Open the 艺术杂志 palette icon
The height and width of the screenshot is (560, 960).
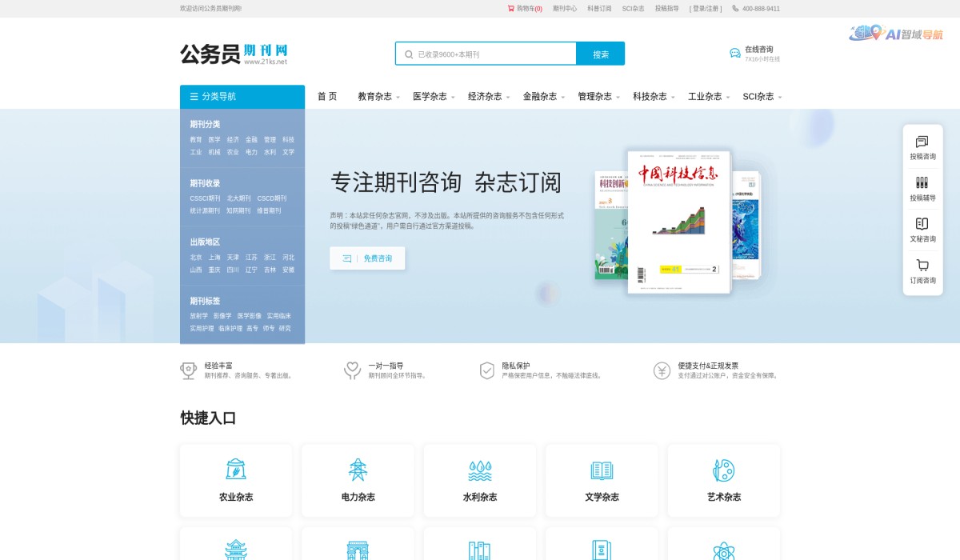click(723, 470)
